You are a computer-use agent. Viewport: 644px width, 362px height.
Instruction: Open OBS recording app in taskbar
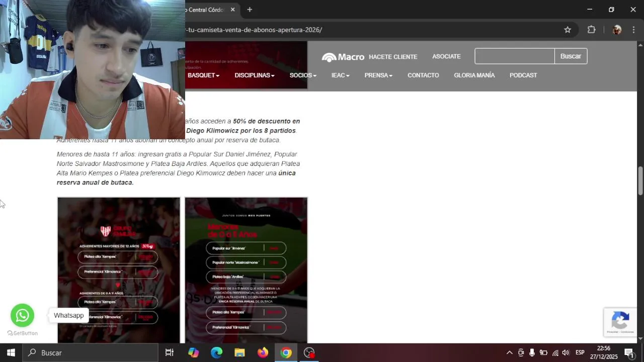(309, 353)
